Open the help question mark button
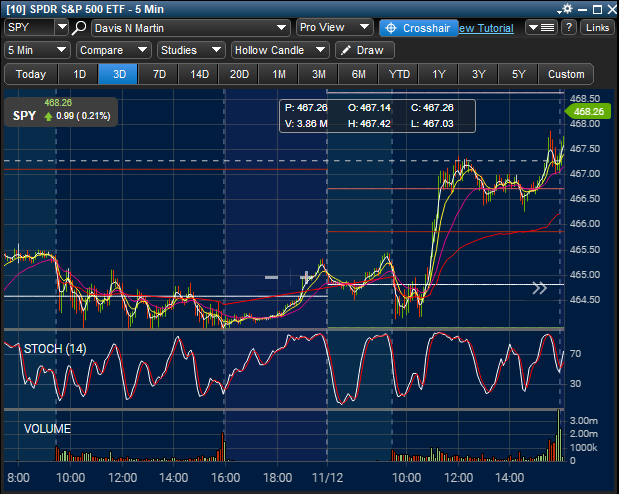The image size is (619, 494). click(x=569, y=28)
